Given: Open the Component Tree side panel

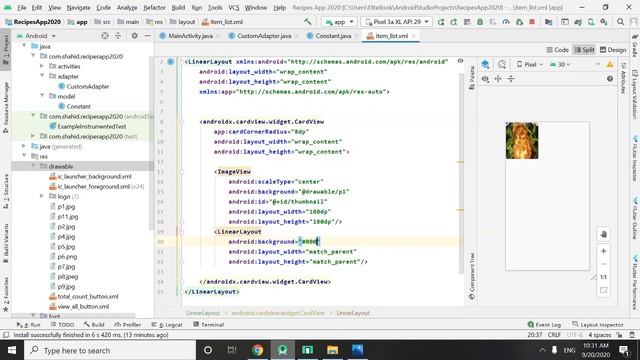Looking at the screenshot, I should [472, 276].
